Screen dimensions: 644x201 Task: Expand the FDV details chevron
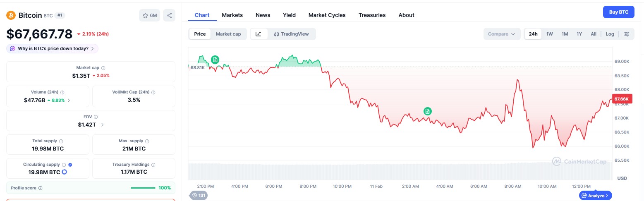point(102,124)
